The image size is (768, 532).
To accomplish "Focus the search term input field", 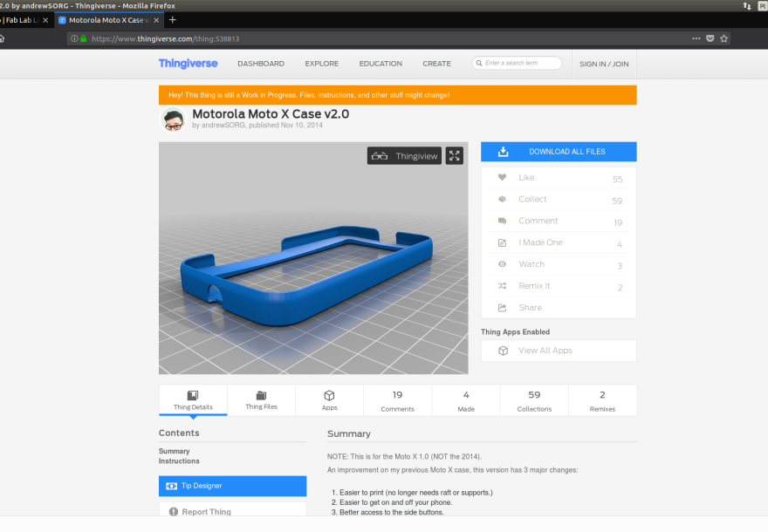I will coord(517,63).
